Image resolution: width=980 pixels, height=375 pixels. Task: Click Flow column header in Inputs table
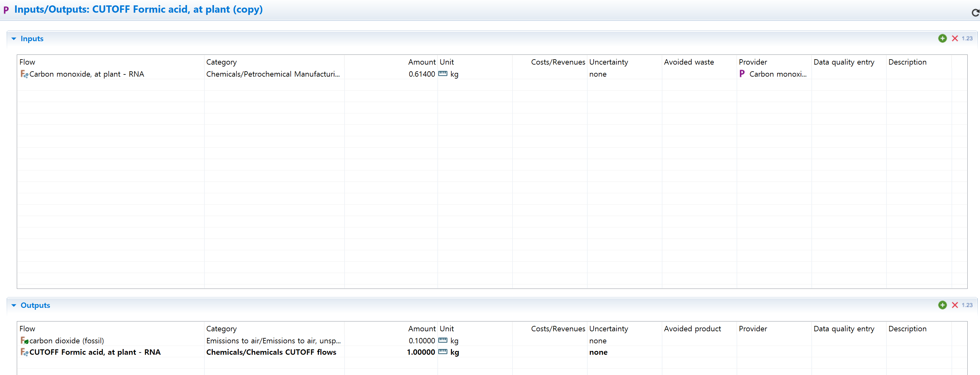click(x=27, y=62)
